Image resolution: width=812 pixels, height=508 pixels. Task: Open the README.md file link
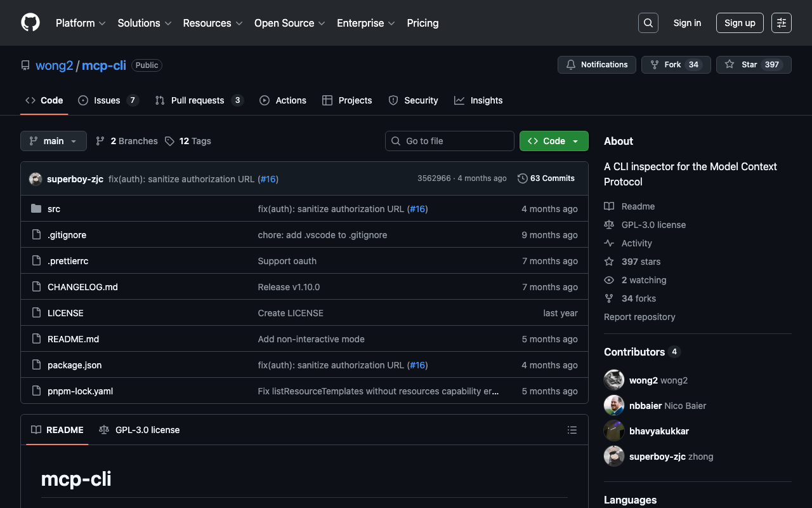click(x=73, y=339)
